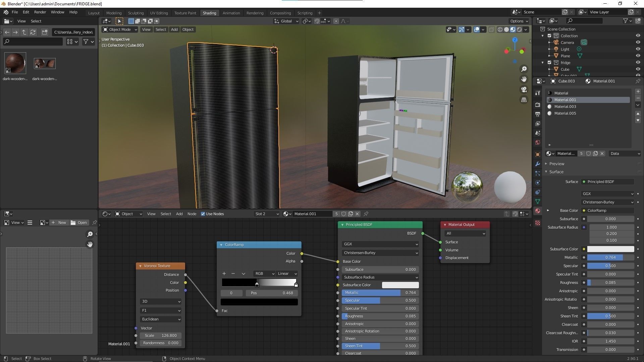Switch to the UV Editing workspace tab
Screen dimensions: 644x362
[159, 13]
